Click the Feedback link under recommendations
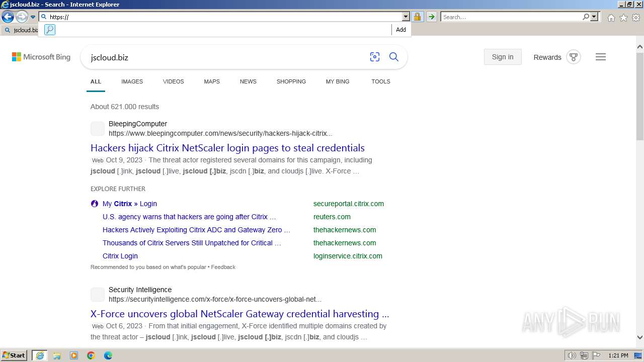644x362 pixels. click(x=223, y=267)
